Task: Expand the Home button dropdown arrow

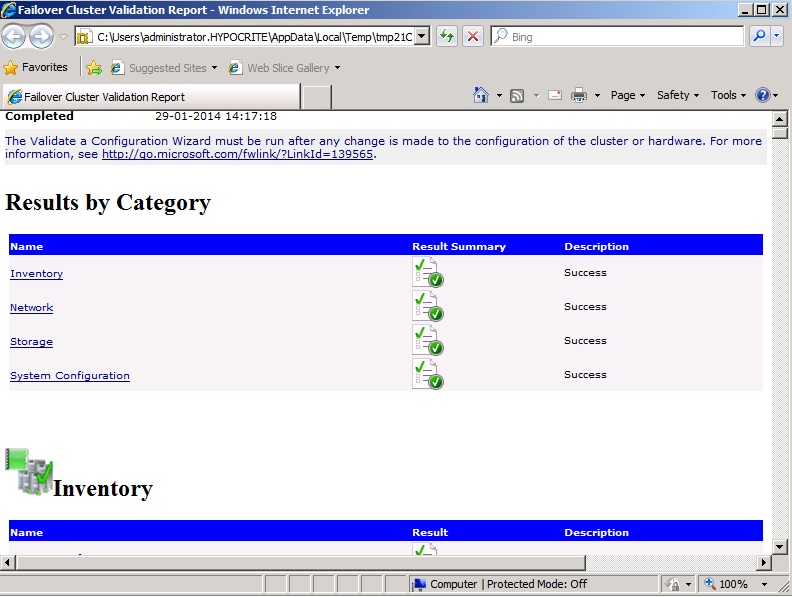Action: click(x=499, y=95)
